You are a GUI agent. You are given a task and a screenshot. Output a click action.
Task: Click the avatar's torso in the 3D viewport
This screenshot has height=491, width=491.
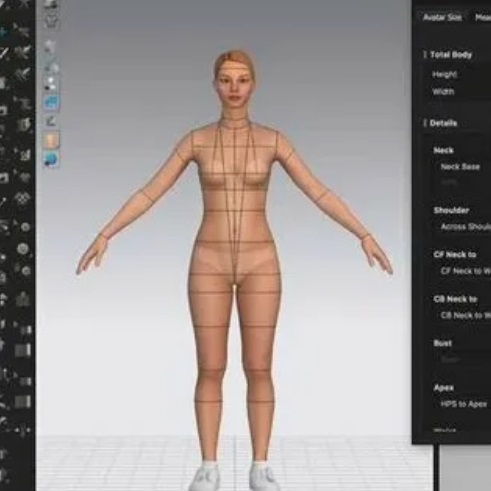pos(235,200)
